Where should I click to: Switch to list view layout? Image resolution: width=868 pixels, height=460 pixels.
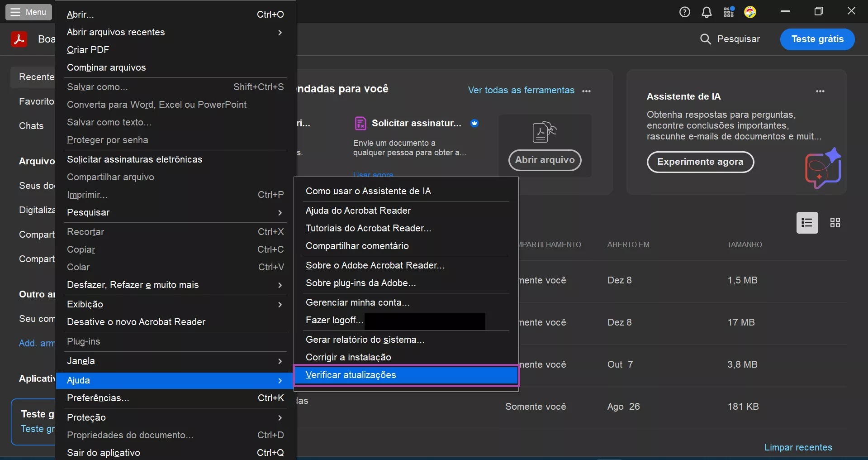pyautogui.click(x=807, y=223)
